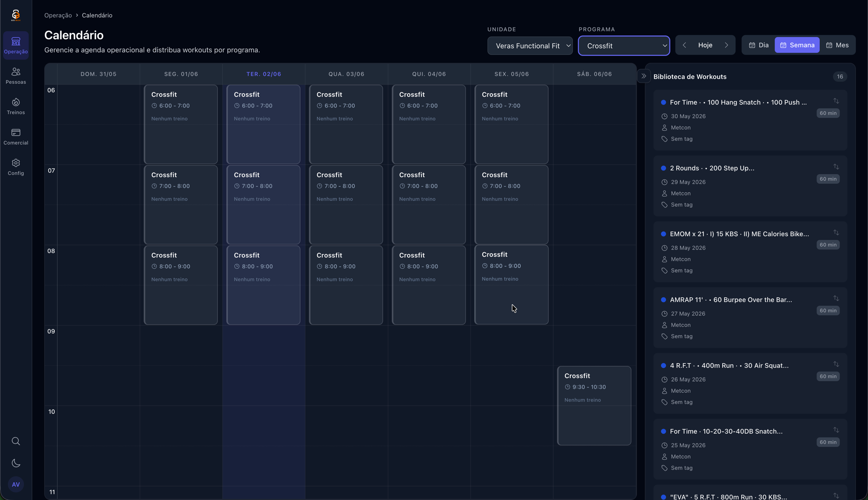Screen dimensions: 868x500
Task: Go to the next week arrow
Action: click(x=727, y=45)
